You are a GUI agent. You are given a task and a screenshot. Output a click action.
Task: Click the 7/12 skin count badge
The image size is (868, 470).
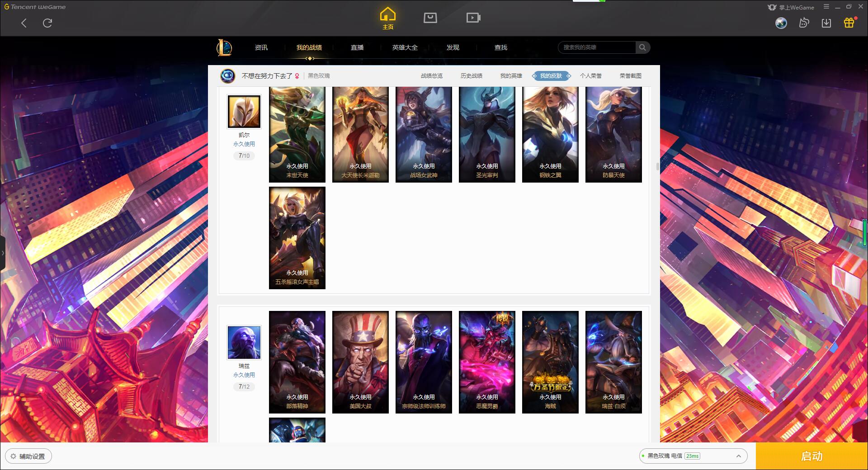click(244, 387)
